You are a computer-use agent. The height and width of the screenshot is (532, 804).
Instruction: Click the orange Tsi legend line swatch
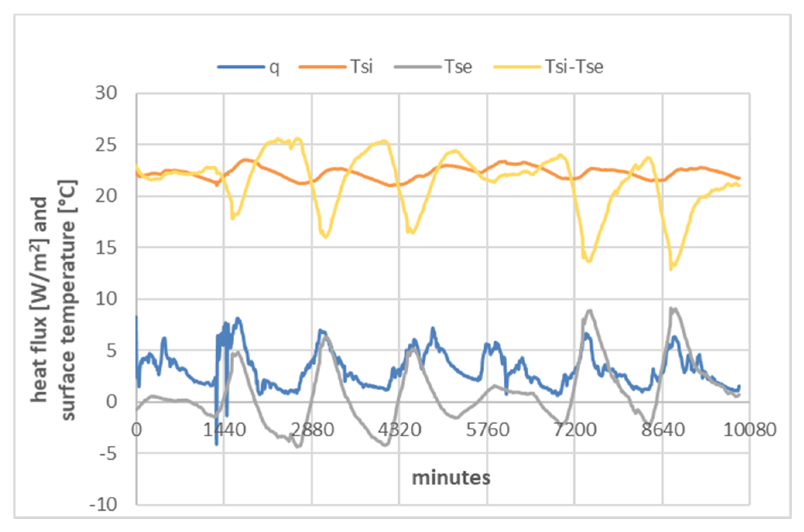coord(322,67)
